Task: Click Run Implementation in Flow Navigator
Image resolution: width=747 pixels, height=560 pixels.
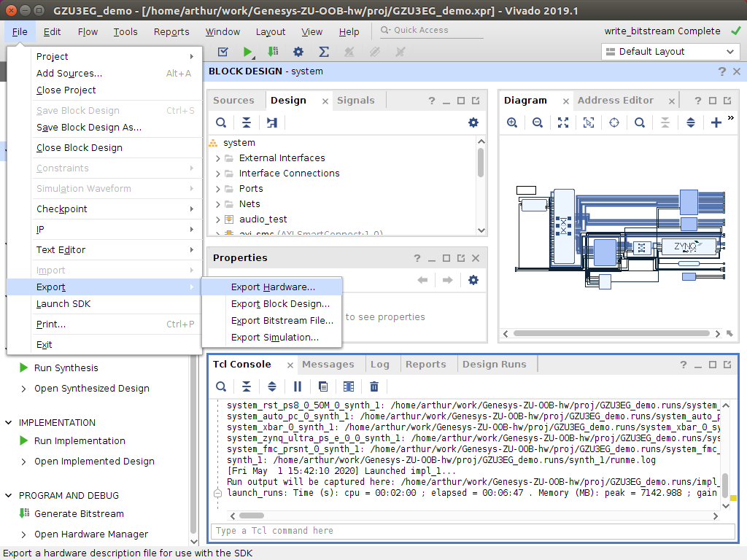Action: click(80, 441)
